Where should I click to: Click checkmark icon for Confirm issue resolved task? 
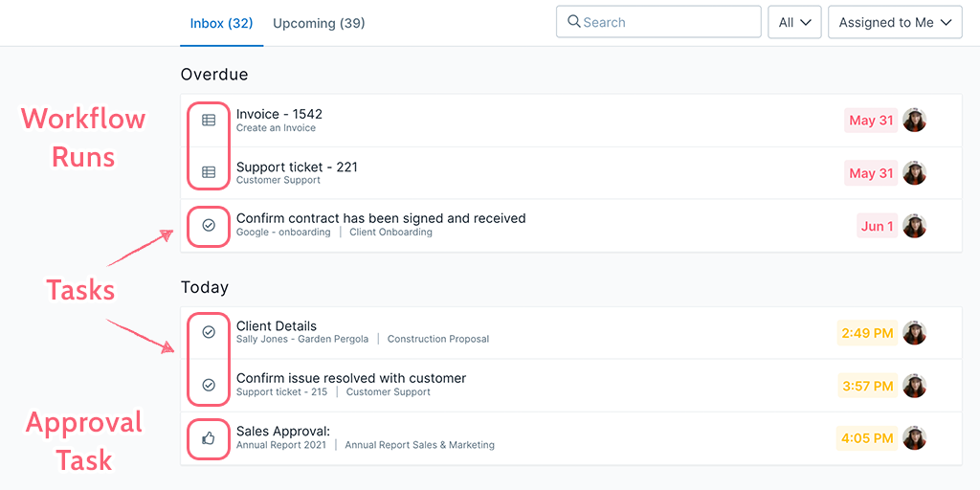(x=209, y=385)
